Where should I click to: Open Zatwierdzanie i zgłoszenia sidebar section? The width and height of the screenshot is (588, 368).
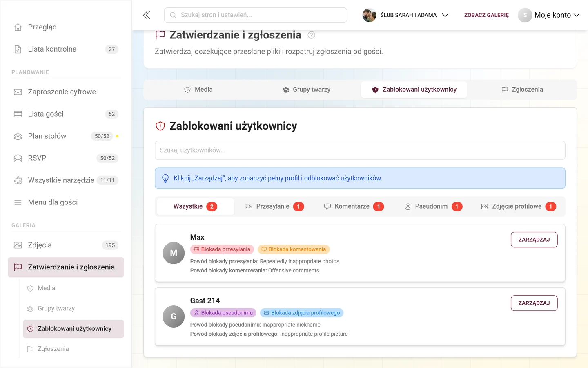(66, 267)
